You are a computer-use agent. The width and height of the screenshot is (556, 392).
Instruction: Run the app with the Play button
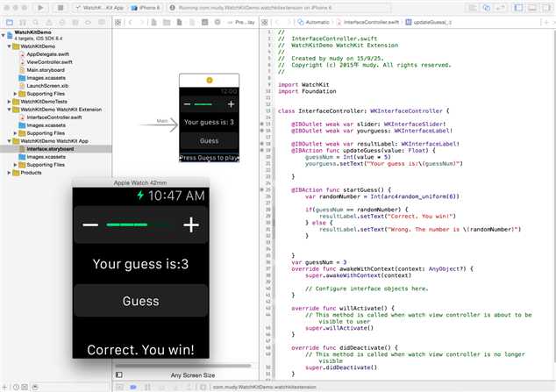tap(40, 7)
